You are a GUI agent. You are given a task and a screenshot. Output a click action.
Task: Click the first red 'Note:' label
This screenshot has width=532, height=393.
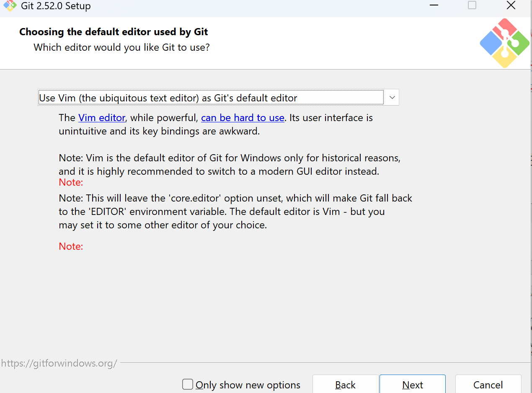pyautogui.click(x=71, y=182)
